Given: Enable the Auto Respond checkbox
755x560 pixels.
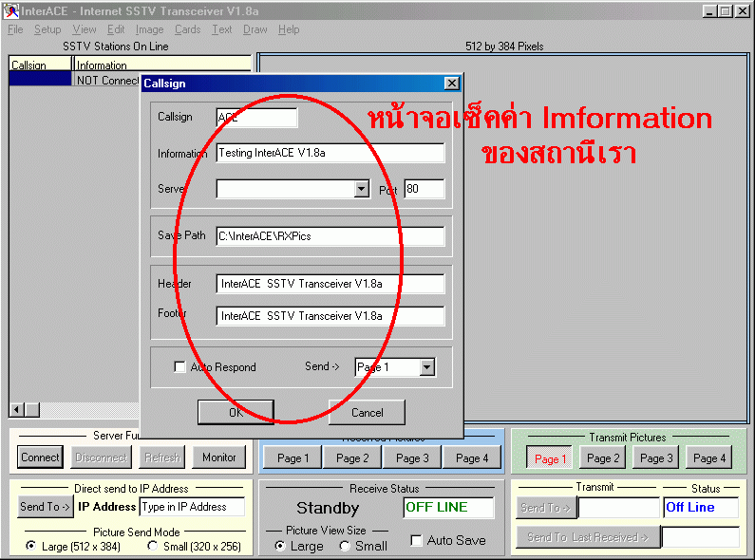Looking at the screenshot, I should click(x=179, y=367).
